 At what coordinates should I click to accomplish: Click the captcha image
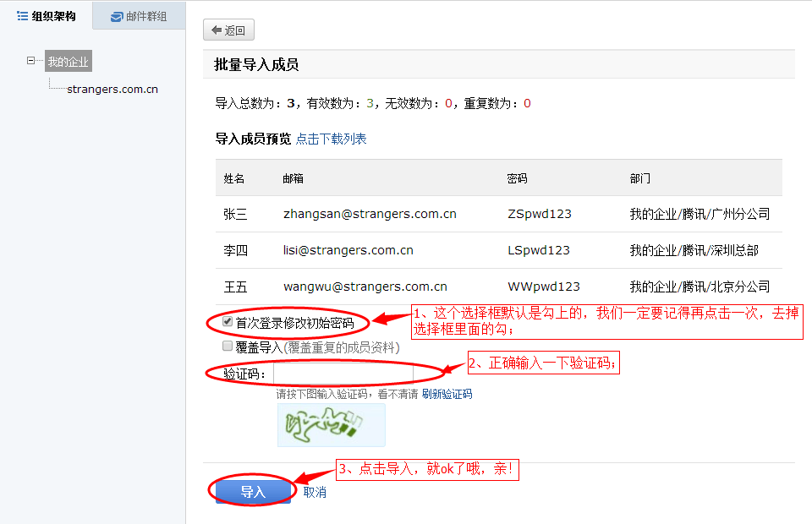coord(331,424)
